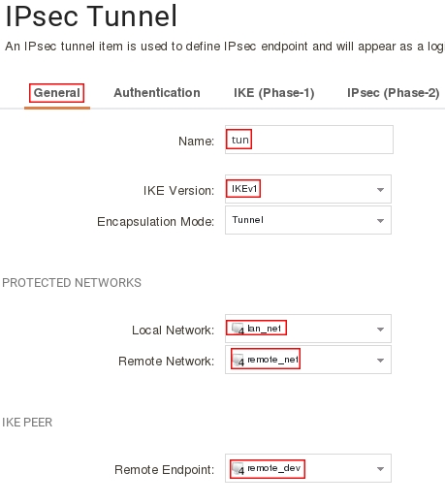Click the Name input field

pos(309,140)
